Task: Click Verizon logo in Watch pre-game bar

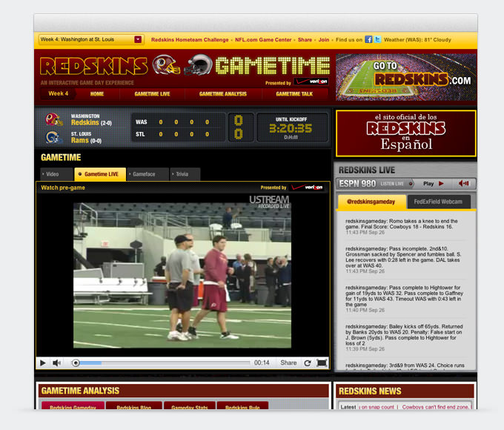Action: (308, 188)
